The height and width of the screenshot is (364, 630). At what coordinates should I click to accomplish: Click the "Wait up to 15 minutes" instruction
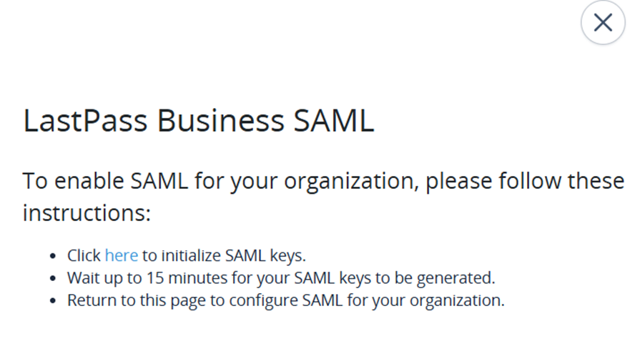click(x=280, y=277)
